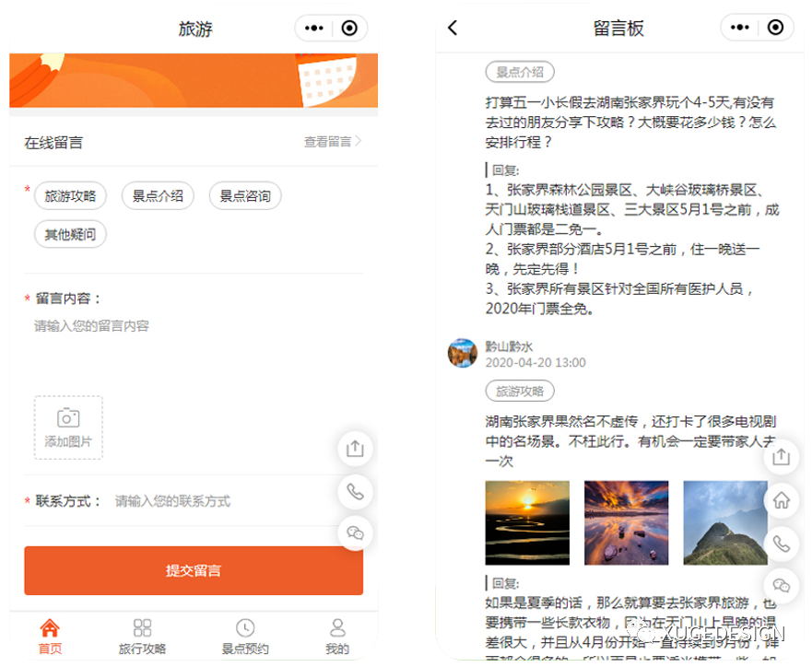The height and width of the screenshot is (667, 812).
Task: Tap the floating home icon on 留言板 screen
Action: click(x=781, y=500)
